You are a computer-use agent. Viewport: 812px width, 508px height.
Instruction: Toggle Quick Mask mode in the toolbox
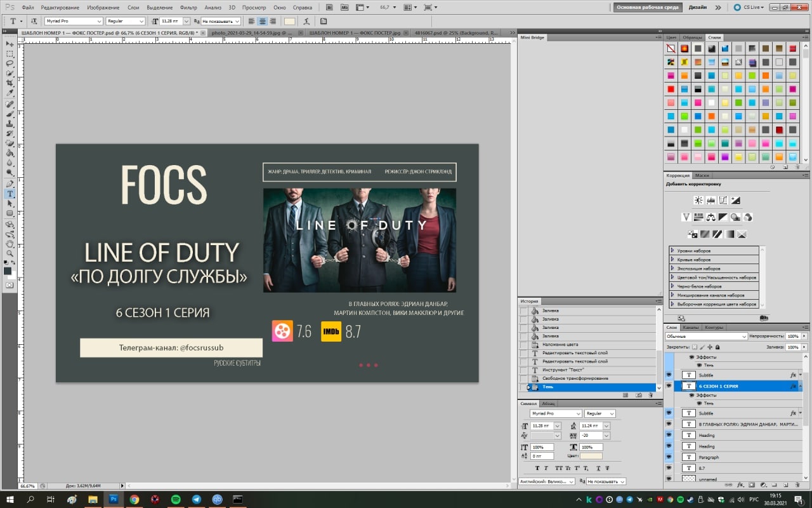pyautogui.click(x=10, y=286)
